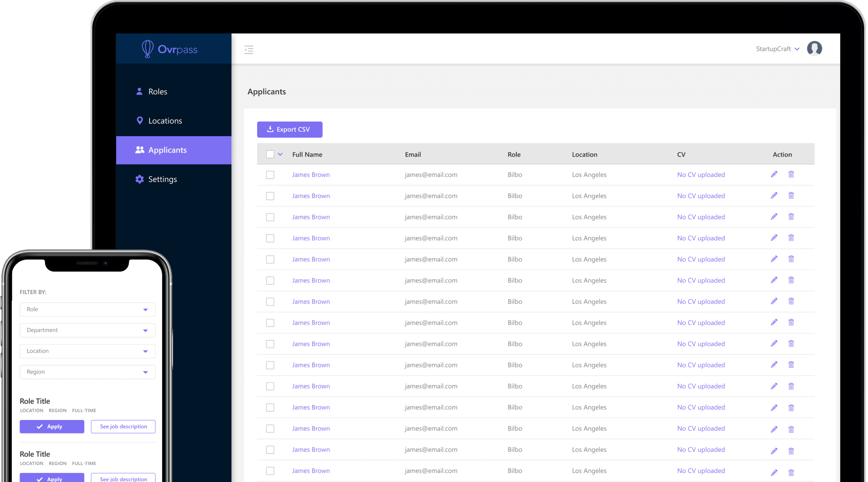Screen dimensions: 868x482
Task: Click See job description for first role
Action: (x=123, y=427)
